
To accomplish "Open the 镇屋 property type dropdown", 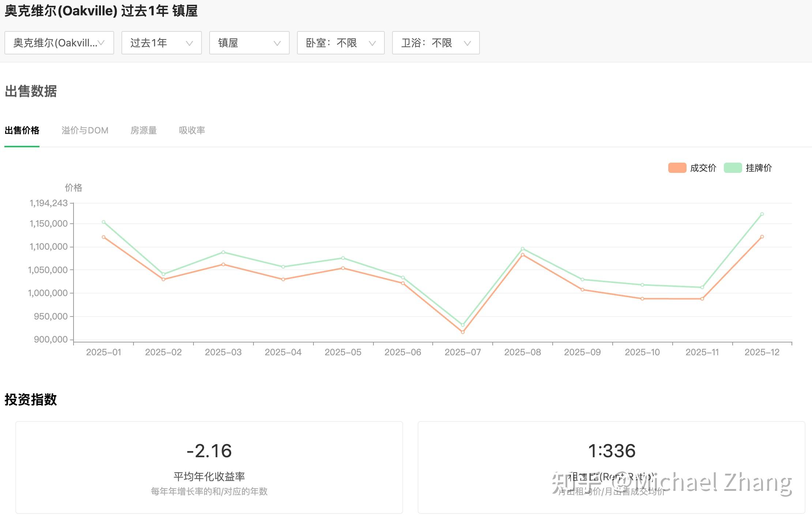I will coord(249,43).
